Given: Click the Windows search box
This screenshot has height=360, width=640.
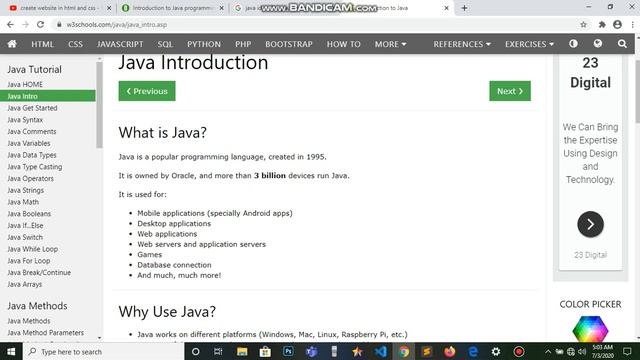Looking at the screenshot, I should tap(103, 351).
